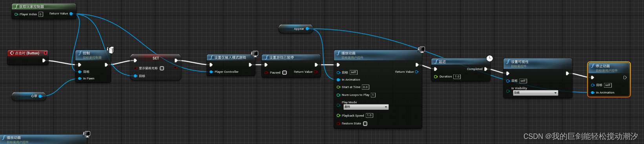Click the Num Loops to Play pin
This screenshot has width=644, height=144.
pos(338,95)
